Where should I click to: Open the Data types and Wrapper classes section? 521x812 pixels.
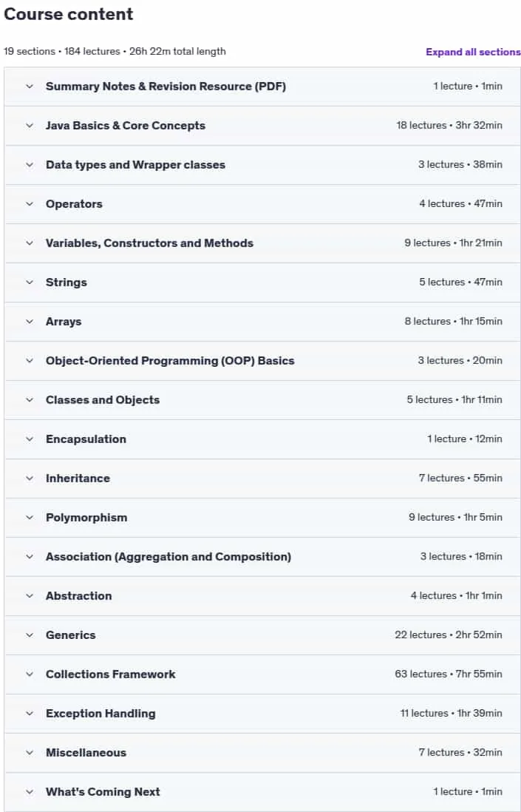pyautogui.click(x=262, y=165)
